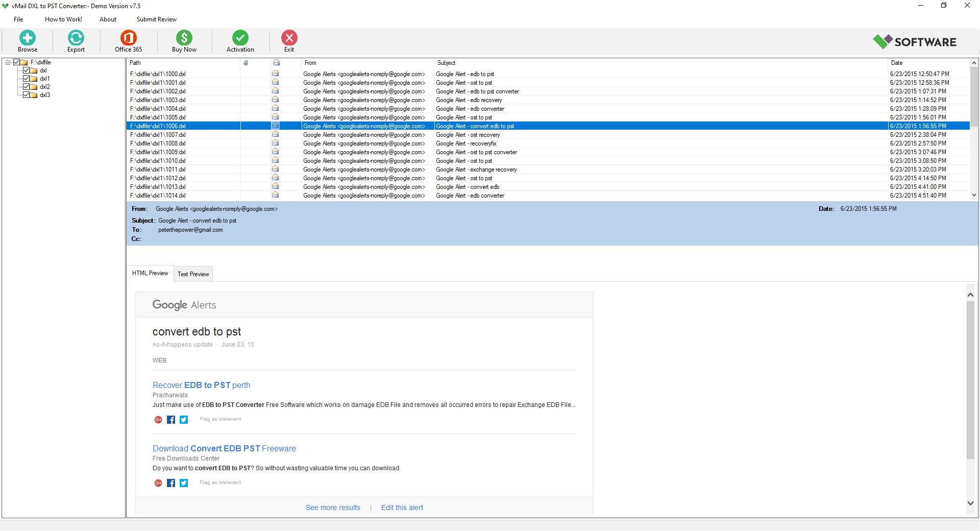This screenshot has height=531, width=980.
Task: Click the HTML preview scroll-up arrow
Action: (x=971, y=295)
